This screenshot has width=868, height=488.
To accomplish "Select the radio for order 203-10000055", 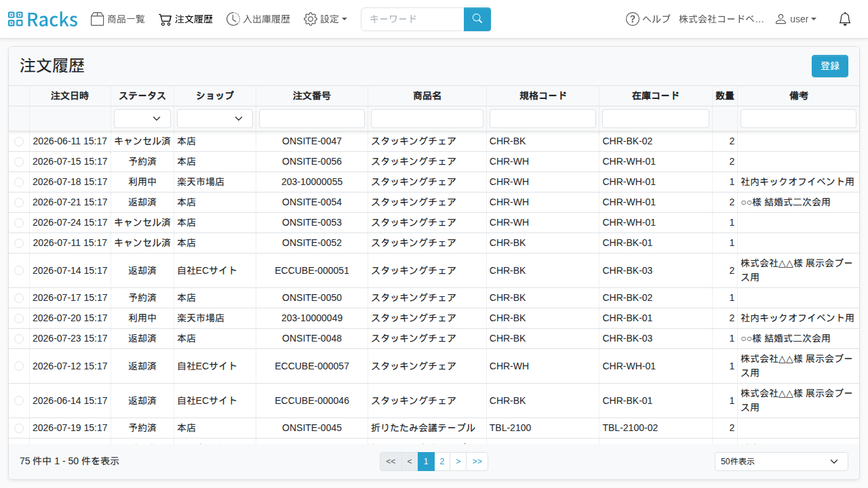I will tap(19, 182).
